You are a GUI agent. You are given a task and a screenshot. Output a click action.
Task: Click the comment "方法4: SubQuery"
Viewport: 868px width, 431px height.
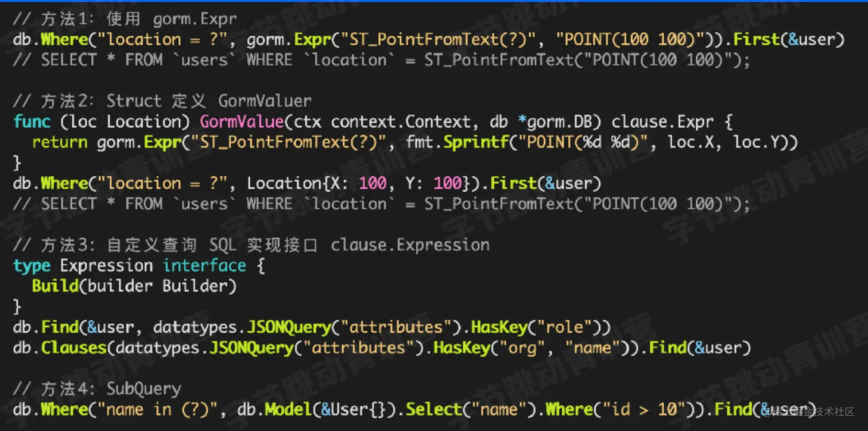coord(97,389)
